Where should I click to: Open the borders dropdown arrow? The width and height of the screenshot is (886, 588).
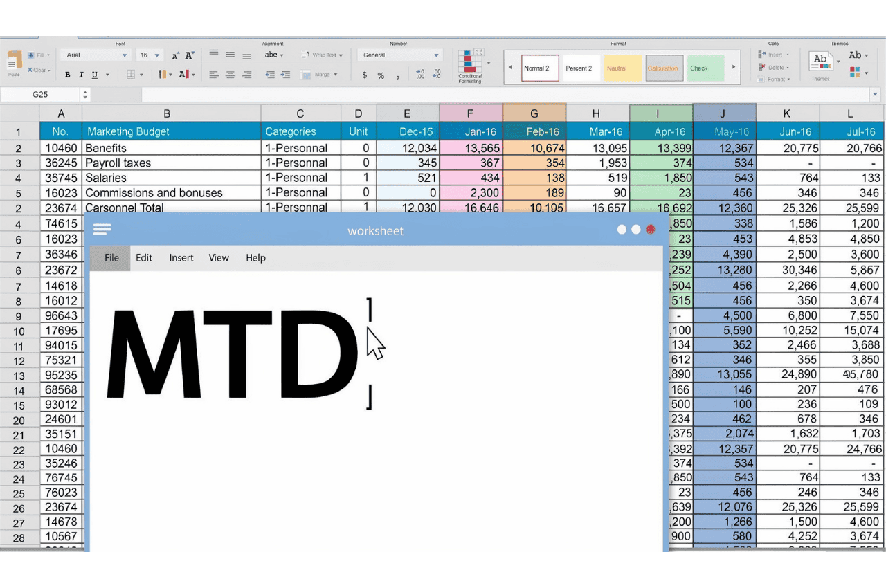click(141, 75)
